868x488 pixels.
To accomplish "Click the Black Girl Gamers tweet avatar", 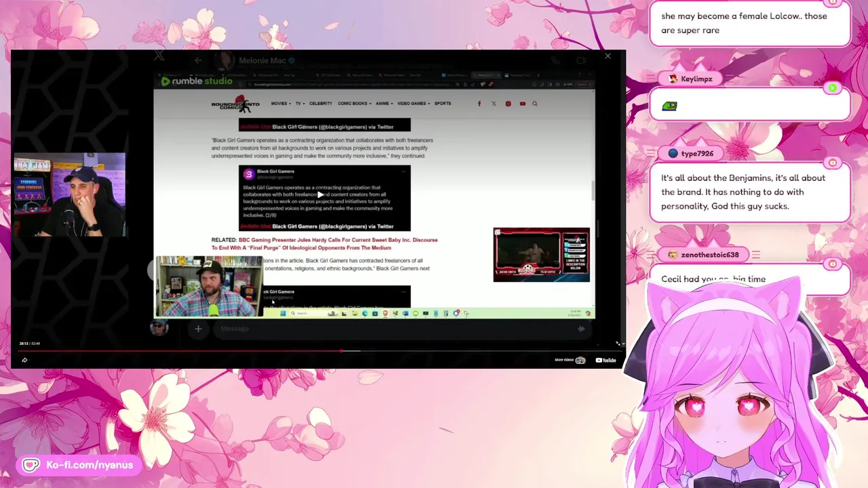I will coord(248,174).
